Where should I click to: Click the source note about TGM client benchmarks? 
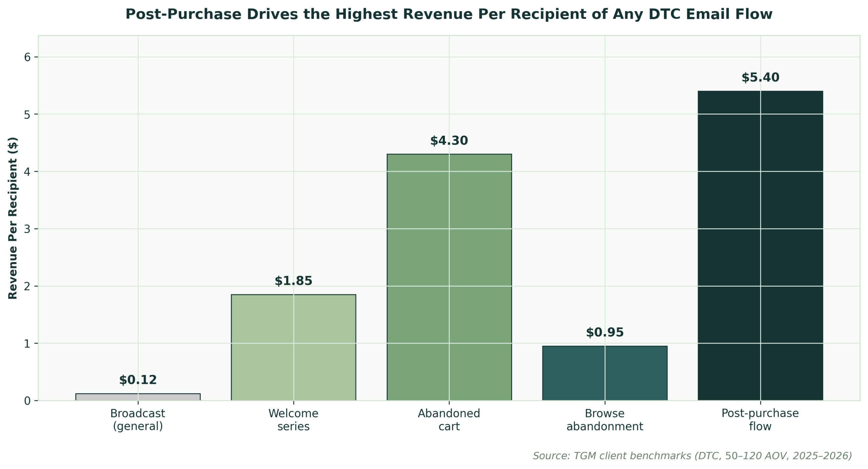pyautogui.click(x=692, y=456)
